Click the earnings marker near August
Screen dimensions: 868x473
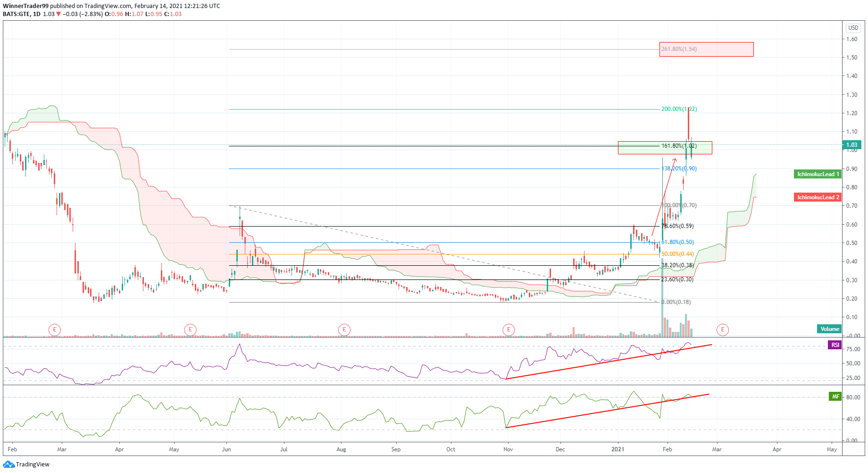(344, 329)
